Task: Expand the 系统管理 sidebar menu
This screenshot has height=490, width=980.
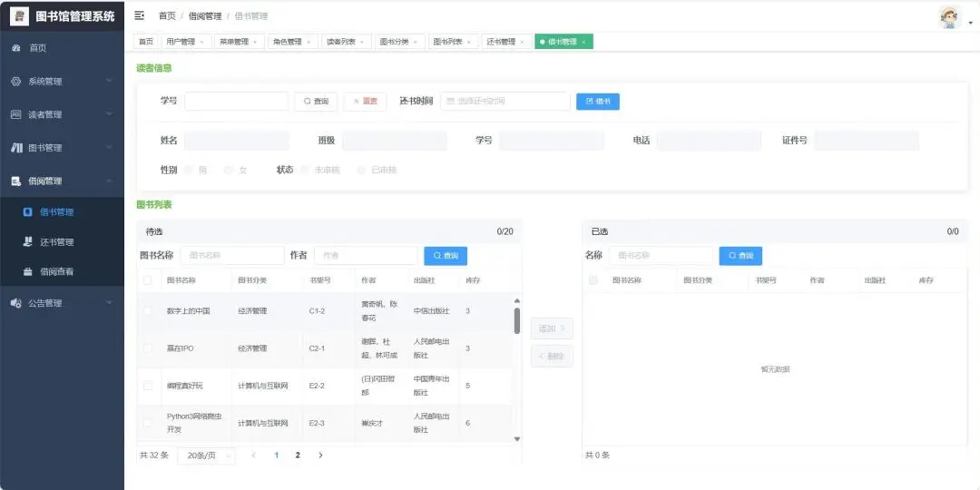Action: 110,82
